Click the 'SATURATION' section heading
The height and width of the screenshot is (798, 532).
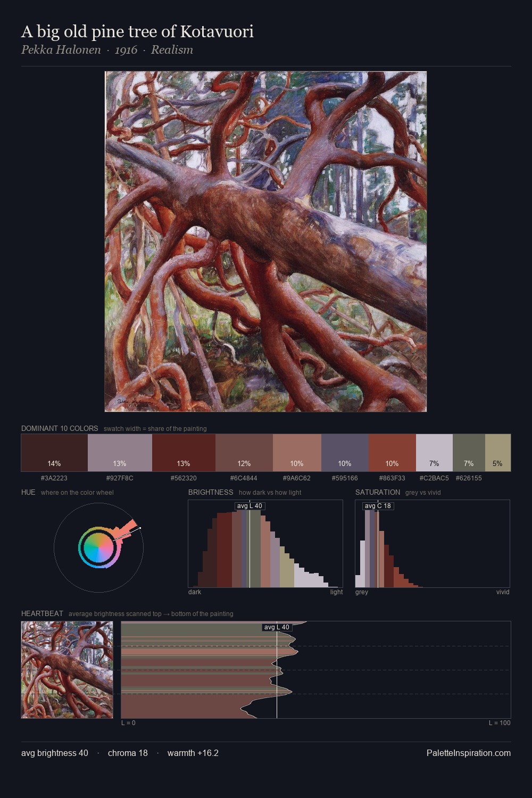click(378, 492)
